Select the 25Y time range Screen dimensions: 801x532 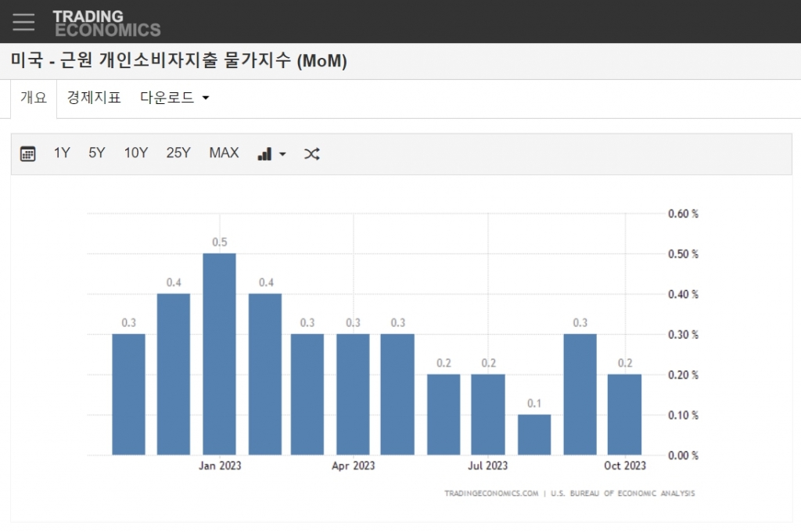pos(178,153)
